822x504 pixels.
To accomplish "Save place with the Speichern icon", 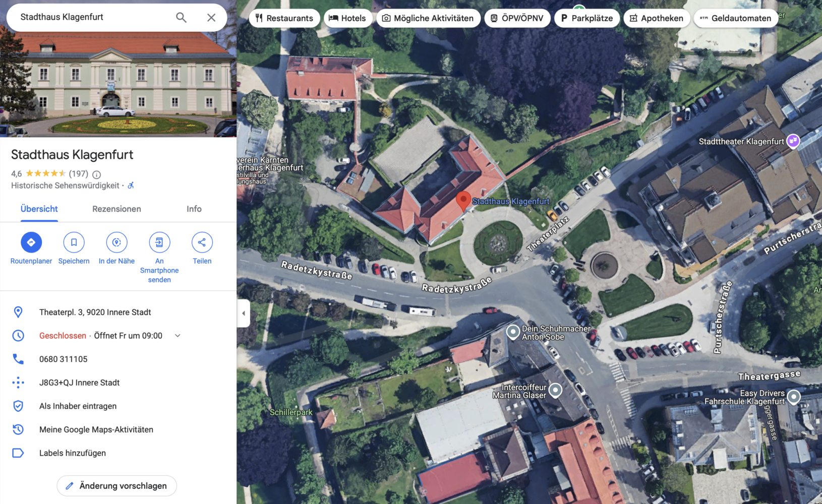I will click(74, 242).
